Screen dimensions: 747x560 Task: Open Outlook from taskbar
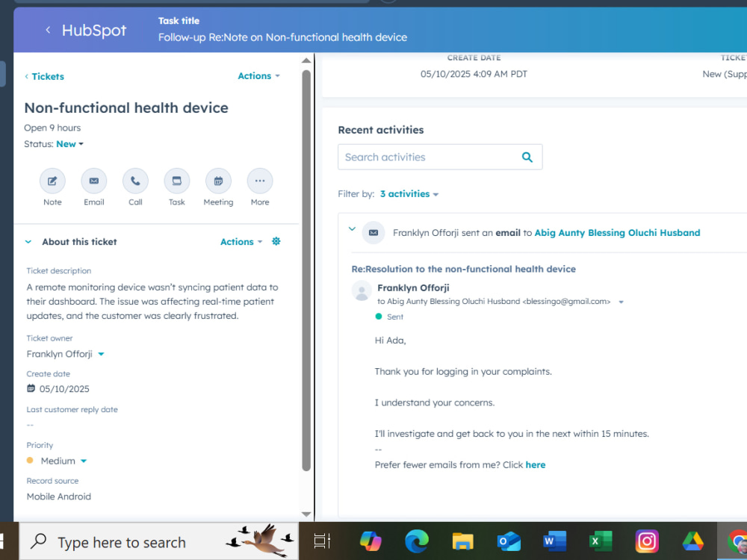(x=508, y=541)
